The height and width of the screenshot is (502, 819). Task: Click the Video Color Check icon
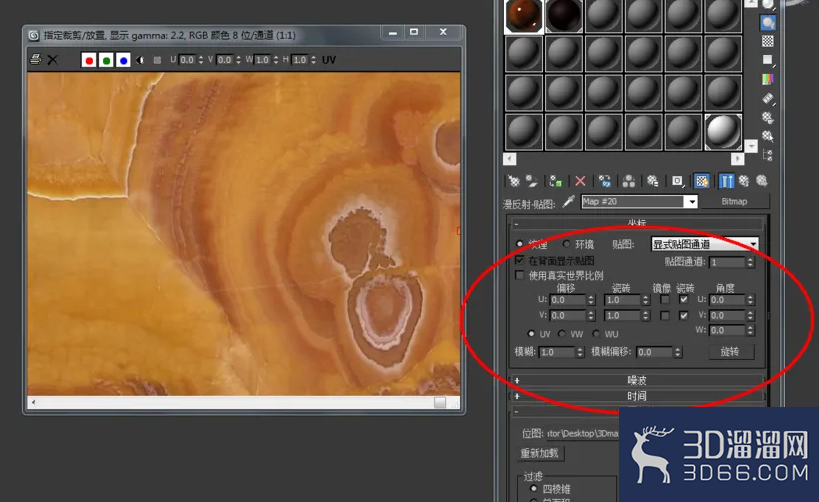pos(767,79)
